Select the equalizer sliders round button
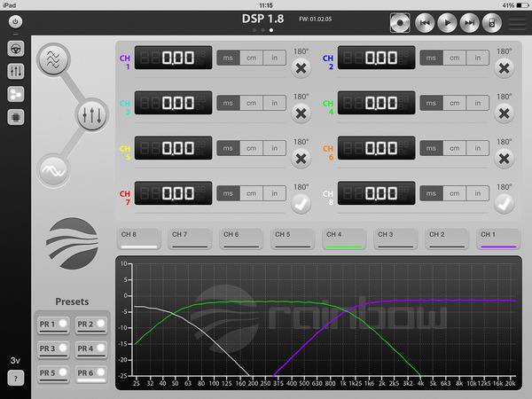Screen dimensions: 532x399 [91, 115]
